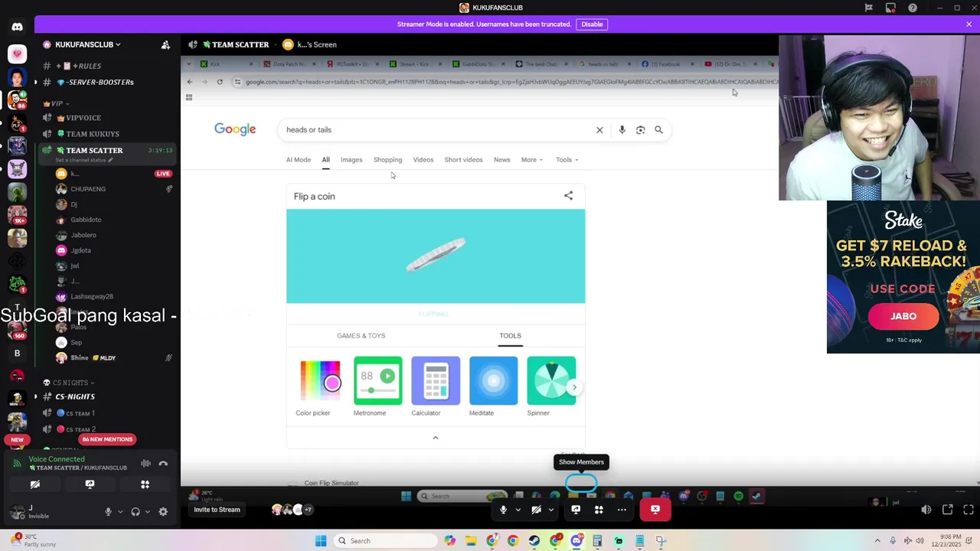The image size is (980, 551).
Task: Search by image lens icon
Action: (641, 130)
